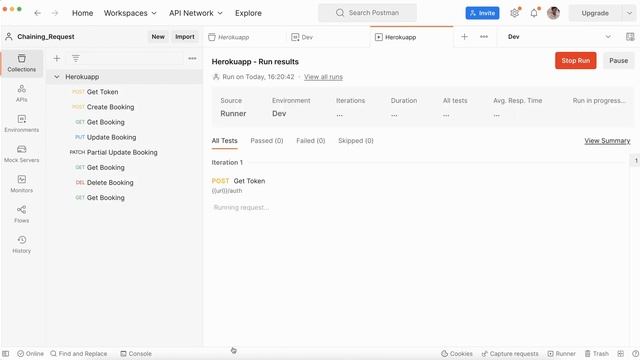Open the API Network dropdown
Image resolution: width=640 pixels, height=360 pixels.
point(196,13)
